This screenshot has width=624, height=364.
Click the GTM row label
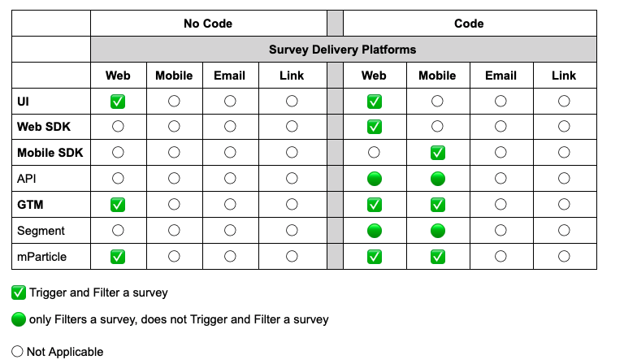tap(30, 205)
